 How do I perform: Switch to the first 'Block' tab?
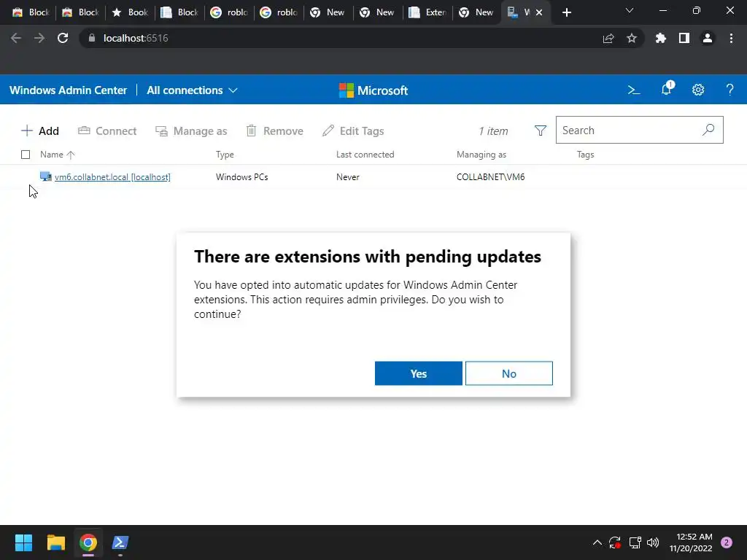31,12
